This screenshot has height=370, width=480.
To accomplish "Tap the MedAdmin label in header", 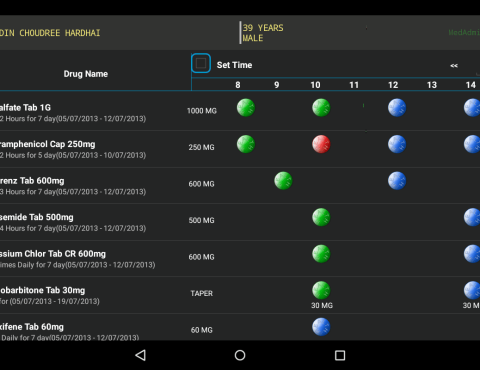I will 464,32.
